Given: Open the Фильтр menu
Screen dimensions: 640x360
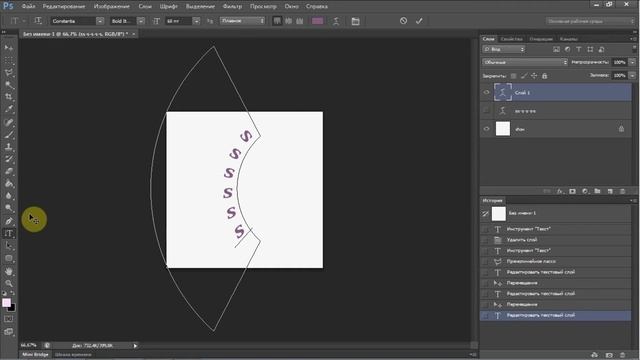Looking at the screenshot, I should tap(232, 6).
